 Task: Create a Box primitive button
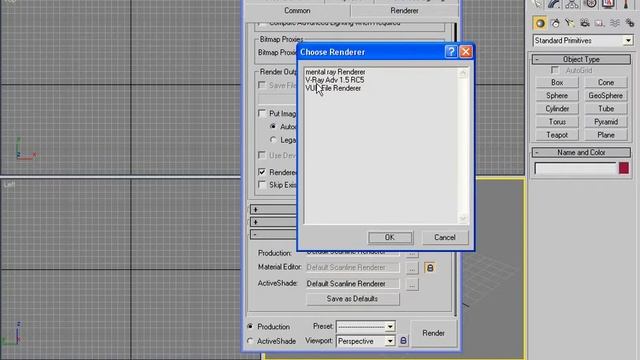(x=557, y=82)
